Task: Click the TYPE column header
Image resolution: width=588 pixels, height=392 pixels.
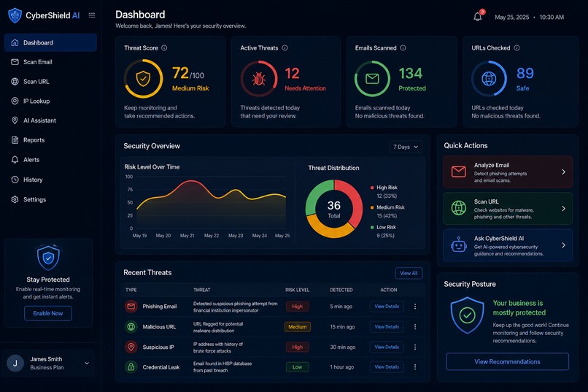Action: (131, 290)
